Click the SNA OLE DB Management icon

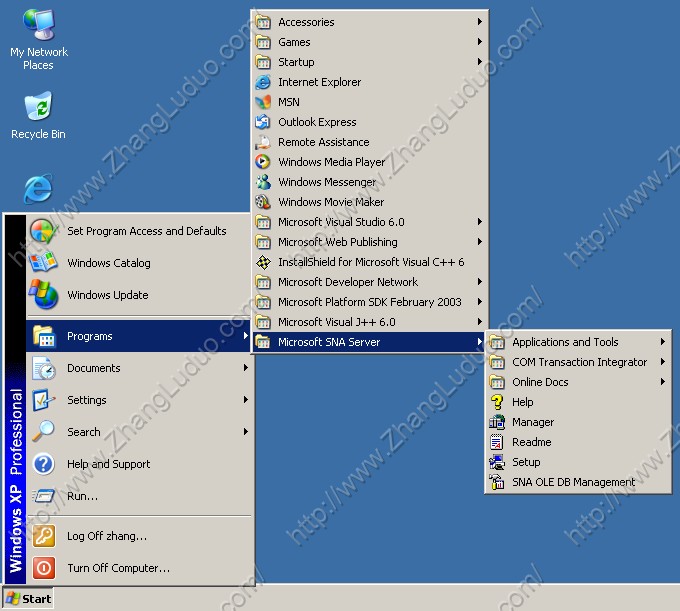point(497,482)
